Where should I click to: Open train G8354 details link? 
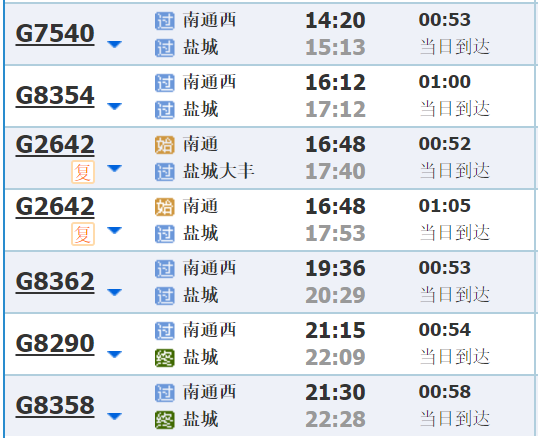[55, 96]
